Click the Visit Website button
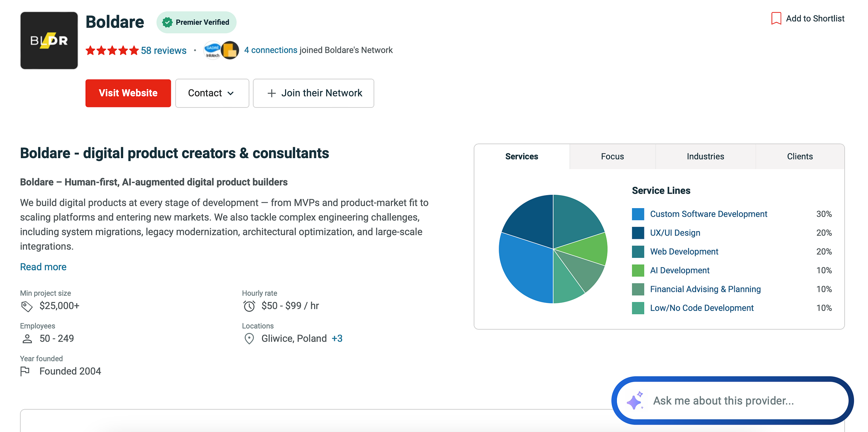 tap(128, 93)
